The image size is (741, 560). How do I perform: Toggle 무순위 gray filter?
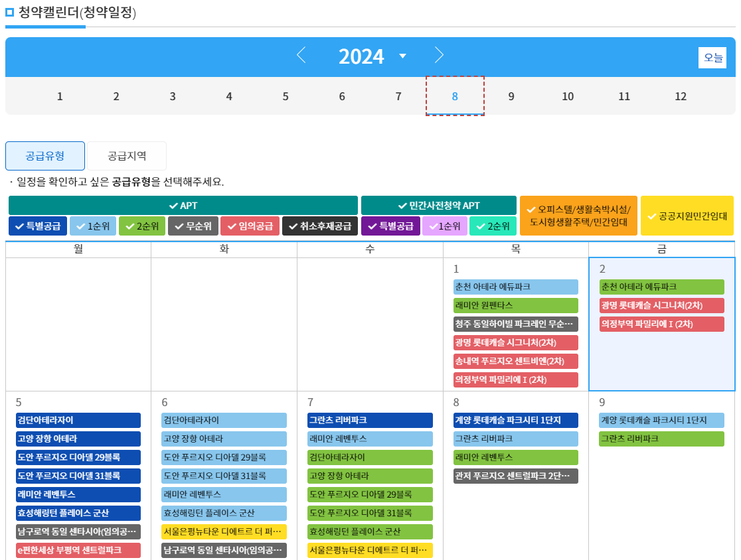[x=193, y=226]
